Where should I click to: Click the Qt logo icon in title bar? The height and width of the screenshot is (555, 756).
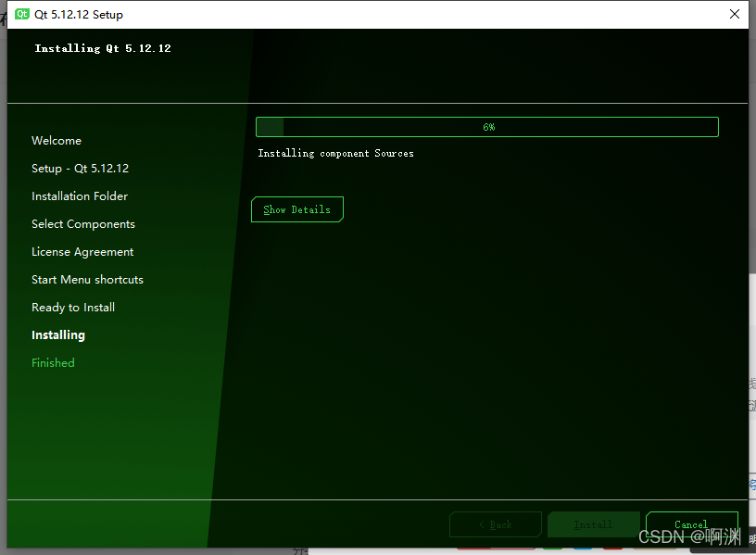tap(21, 14)
